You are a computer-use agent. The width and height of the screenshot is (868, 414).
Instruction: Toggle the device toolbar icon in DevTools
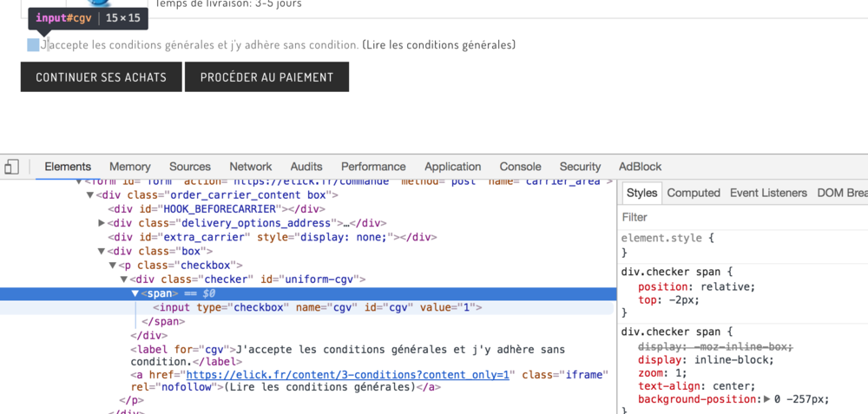pyautogui.click(x=12, y=167)
